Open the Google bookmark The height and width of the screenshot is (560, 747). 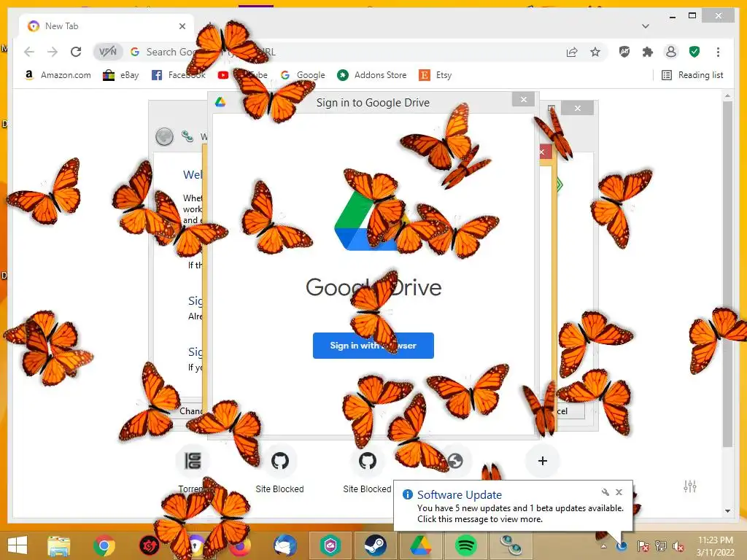click(x=303, y=75)
